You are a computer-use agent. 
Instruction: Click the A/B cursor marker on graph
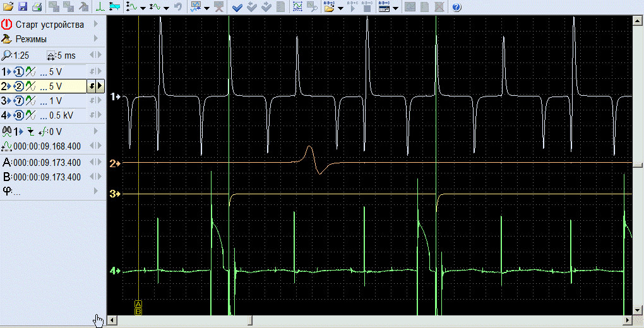[138, 307]
